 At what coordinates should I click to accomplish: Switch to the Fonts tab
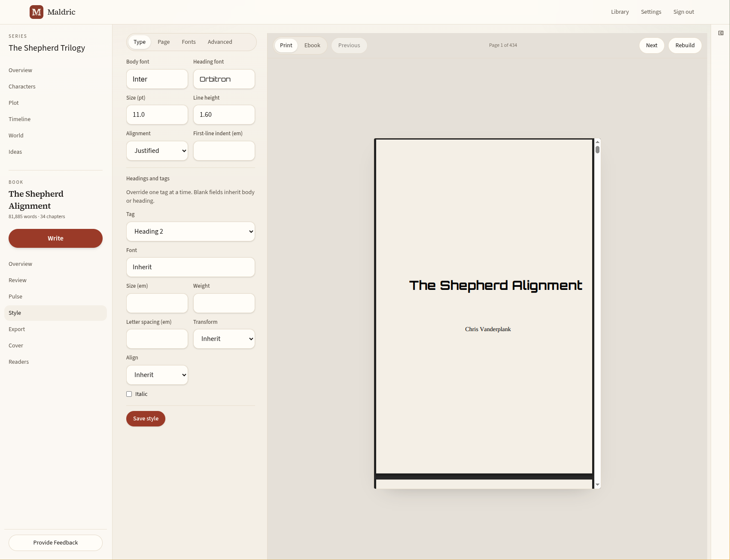[x=189, y=42]
